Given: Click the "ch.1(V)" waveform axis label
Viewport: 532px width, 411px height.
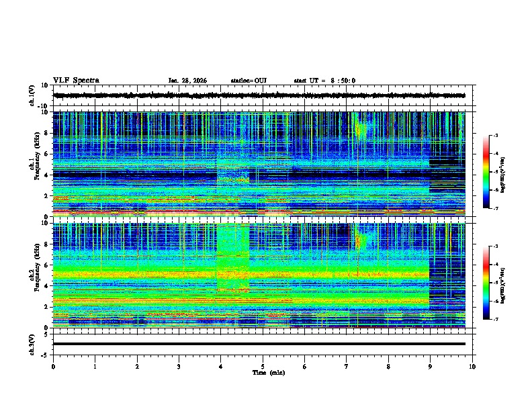Looking at the screenshot, I should tap(32, 95).
